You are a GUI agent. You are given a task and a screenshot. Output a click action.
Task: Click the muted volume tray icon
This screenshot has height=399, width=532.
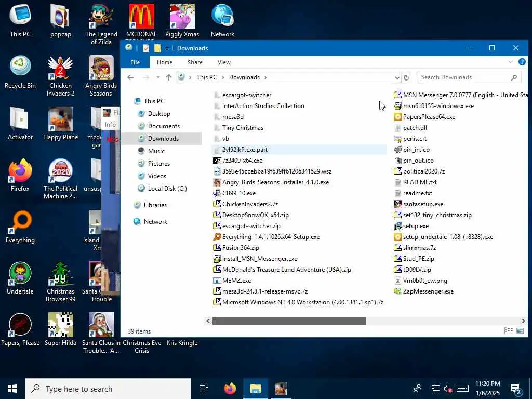pos(448,389)
